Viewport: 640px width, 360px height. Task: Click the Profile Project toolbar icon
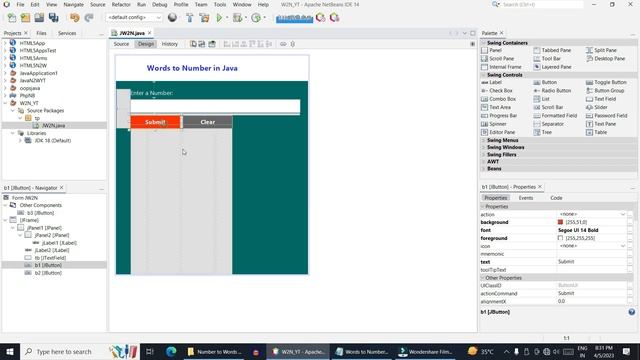pyautogui.click(x=256, y=18)
